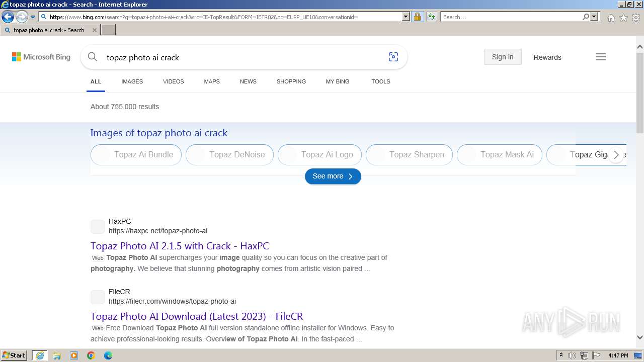Click the taskbar clock showing 4:47 PM
Viewport: 644px width, 362px height.
pos(618,355)
